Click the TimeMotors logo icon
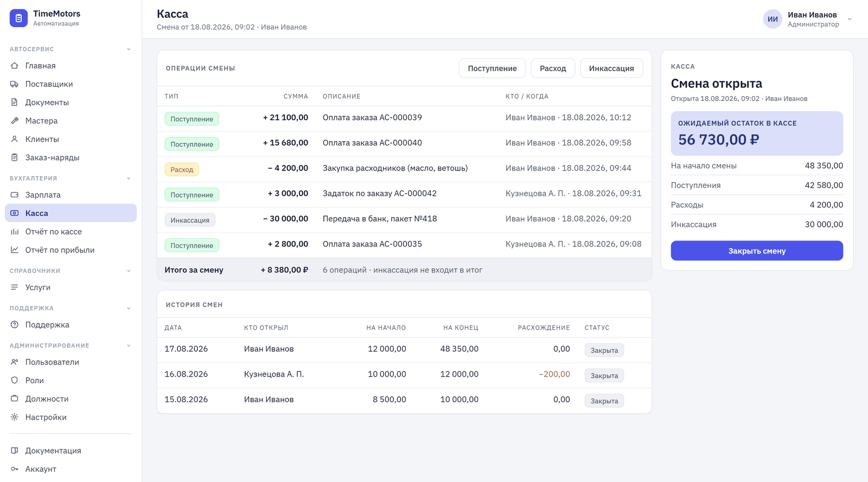This screenshot has height=482, width=868. pyautogui.click(x=18, y=18)
